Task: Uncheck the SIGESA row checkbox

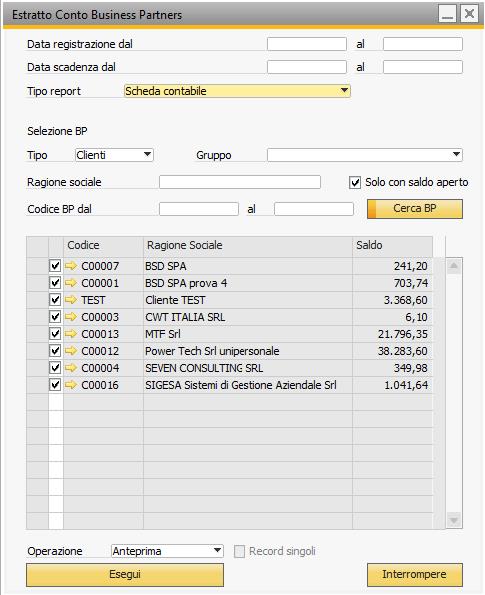Action: pos(55,385)
